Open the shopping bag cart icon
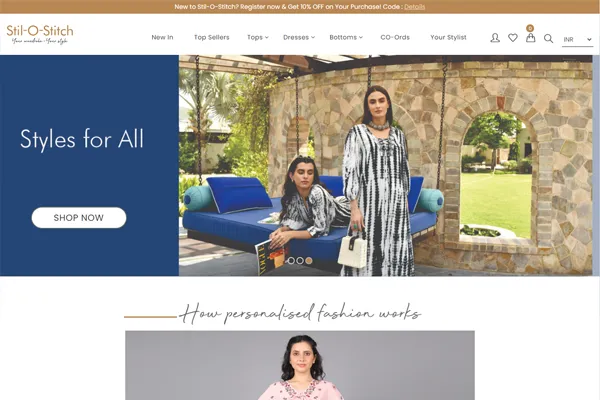 click(530, 38)
